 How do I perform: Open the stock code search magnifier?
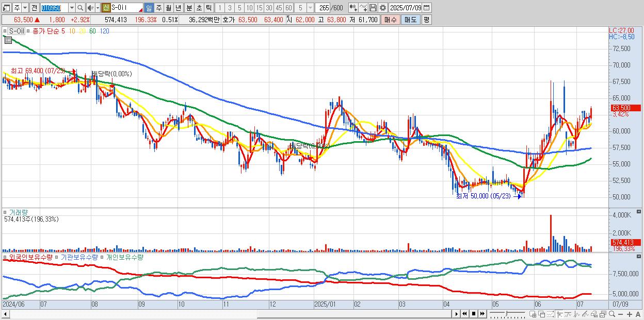(81, 8)
